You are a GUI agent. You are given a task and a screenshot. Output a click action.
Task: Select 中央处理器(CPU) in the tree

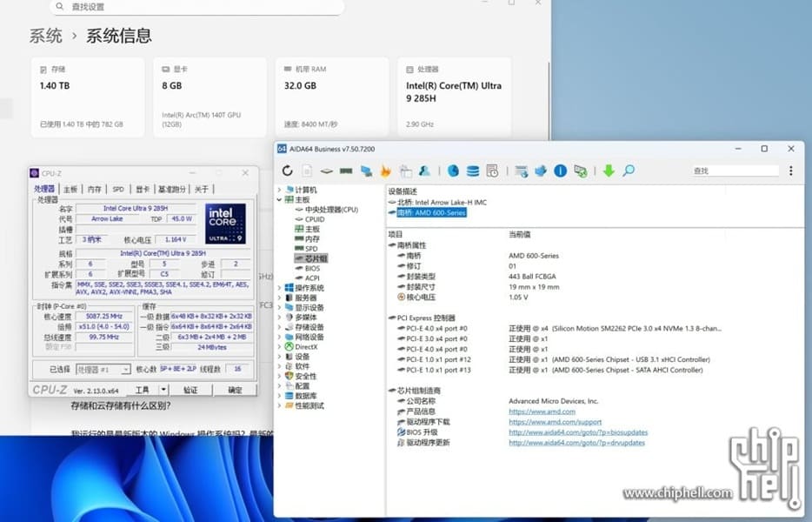click(x=331, y=210)
